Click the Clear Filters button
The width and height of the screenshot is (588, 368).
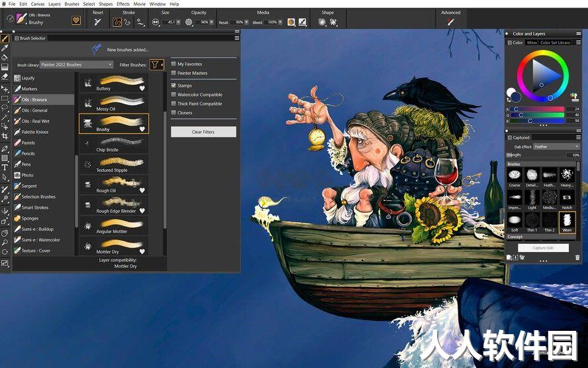[203, 132]
